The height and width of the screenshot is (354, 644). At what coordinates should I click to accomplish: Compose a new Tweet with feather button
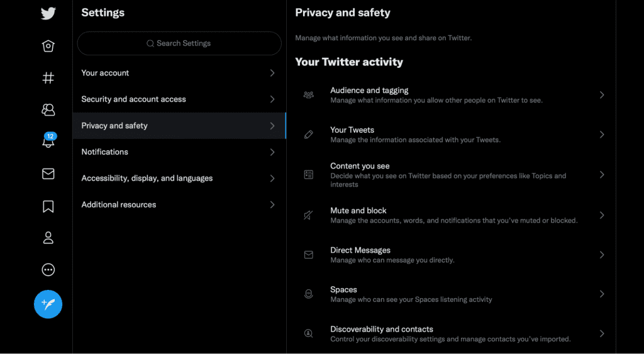pyautogui.click(x=48, y=304)
